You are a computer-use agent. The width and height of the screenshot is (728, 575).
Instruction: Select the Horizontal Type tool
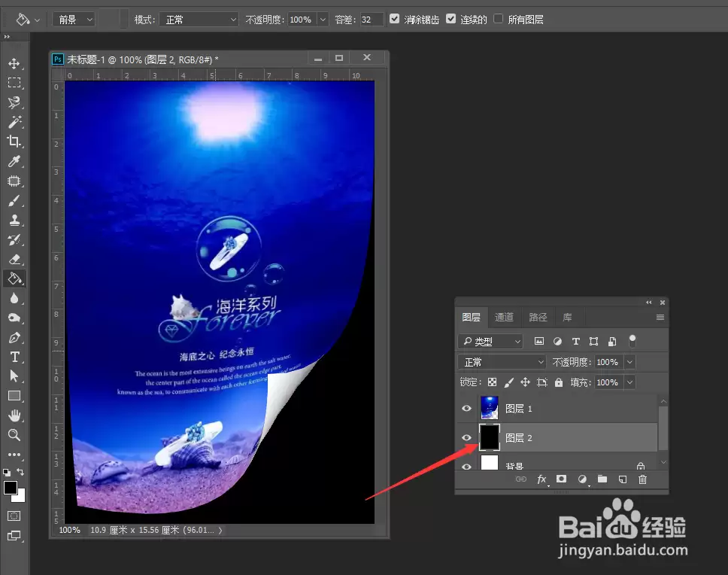click(x=14, y=357)
